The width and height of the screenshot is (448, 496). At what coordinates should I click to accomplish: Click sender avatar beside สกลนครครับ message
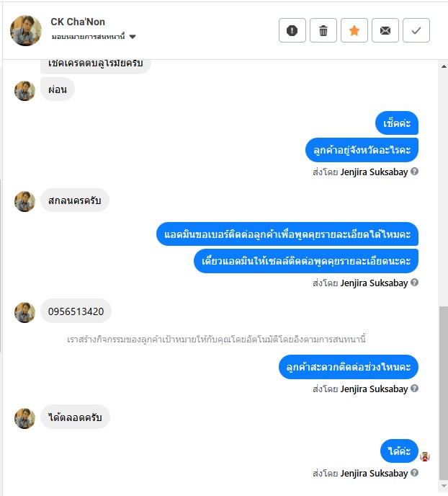(24, 201)
